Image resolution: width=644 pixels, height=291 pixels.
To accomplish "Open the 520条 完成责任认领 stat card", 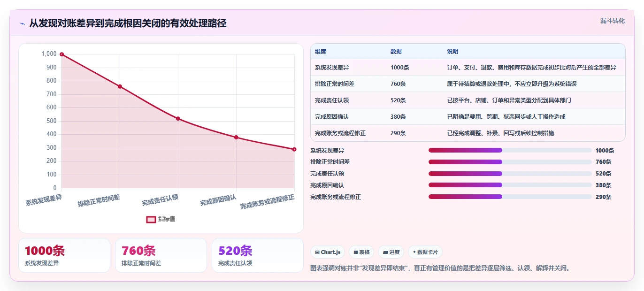I will pyautogui.click(x=258, y=255).
